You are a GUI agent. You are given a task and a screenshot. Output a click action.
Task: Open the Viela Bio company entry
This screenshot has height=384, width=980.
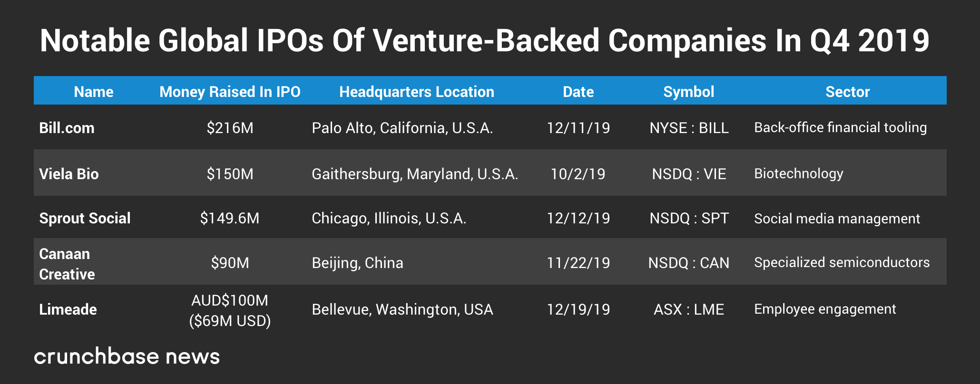point(69,174)
